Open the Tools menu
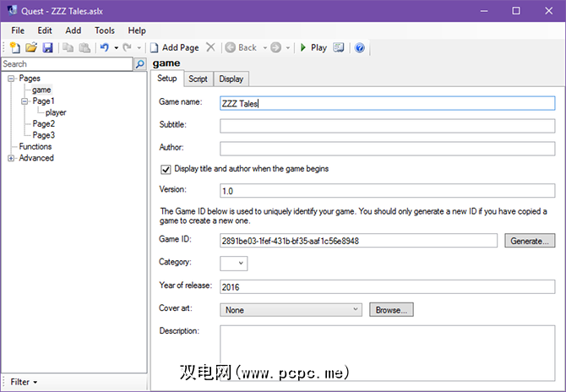Screen dimensions: 566x392 pyautogui.click(x=105, y=30)
